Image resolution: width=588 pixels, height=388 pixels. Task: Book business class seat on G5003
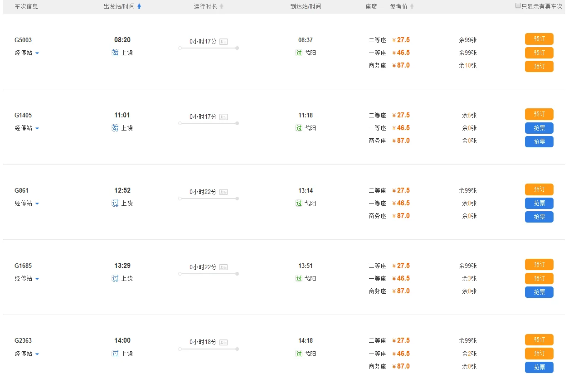click(x=539, y=66)
